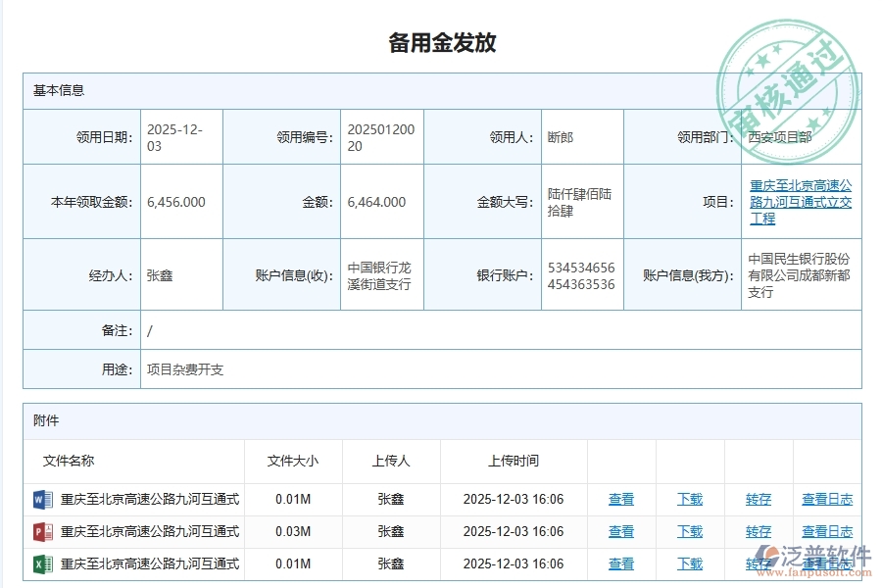The image size is (882, 588).
Task: Open the Word attachment file name link
Action: pyautogui.click(x=149, y=499)
